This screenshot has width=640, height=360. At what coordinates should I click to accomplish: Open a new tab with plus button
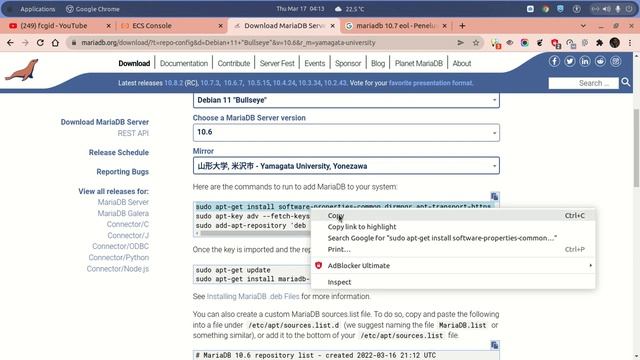pyautogui.click(x=462, y=26)
